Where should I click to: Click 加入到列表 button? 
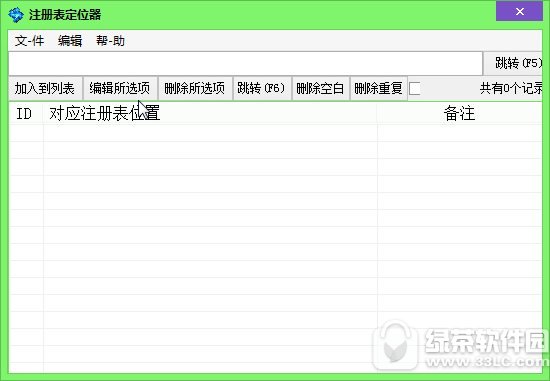coord(45,88)
